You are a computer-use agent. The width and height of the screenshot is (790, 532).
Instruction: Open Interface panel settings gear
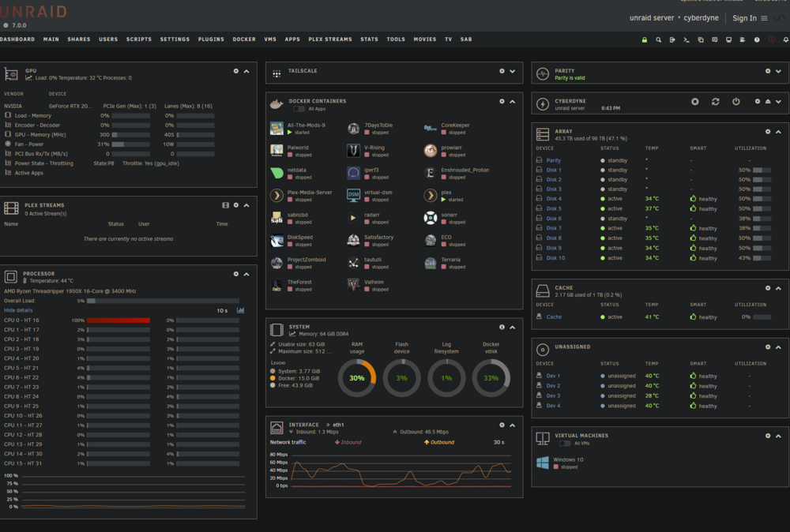coord(502,425)
